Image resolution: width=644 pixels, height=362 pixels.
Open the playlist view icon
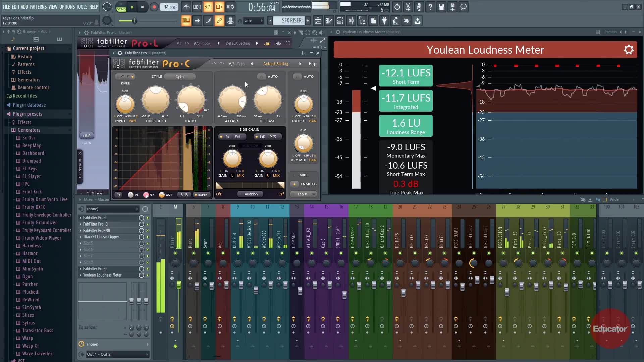click(x=318, y=21)
